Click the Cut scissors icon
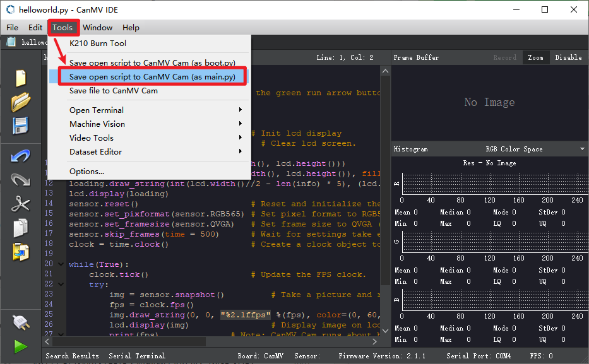 [21, 204]
